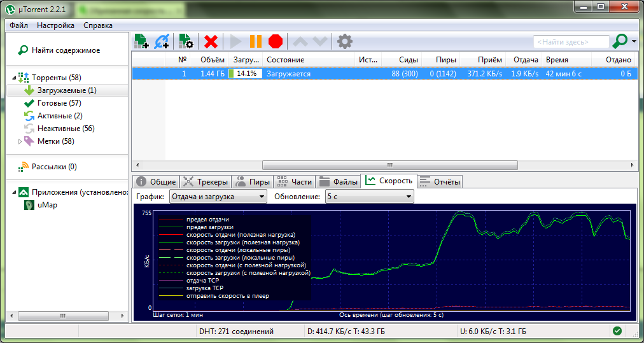Viewport: 644px width, 343px height.
Task: Open preferences with the gear icon
Action: tap(344, 41)
